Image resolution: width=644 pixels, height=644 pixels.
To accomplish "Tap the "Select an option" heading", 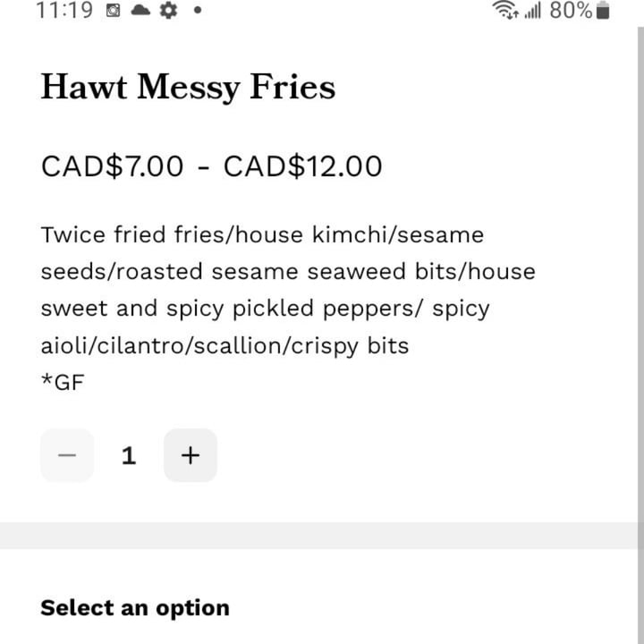I will point(135,608).
